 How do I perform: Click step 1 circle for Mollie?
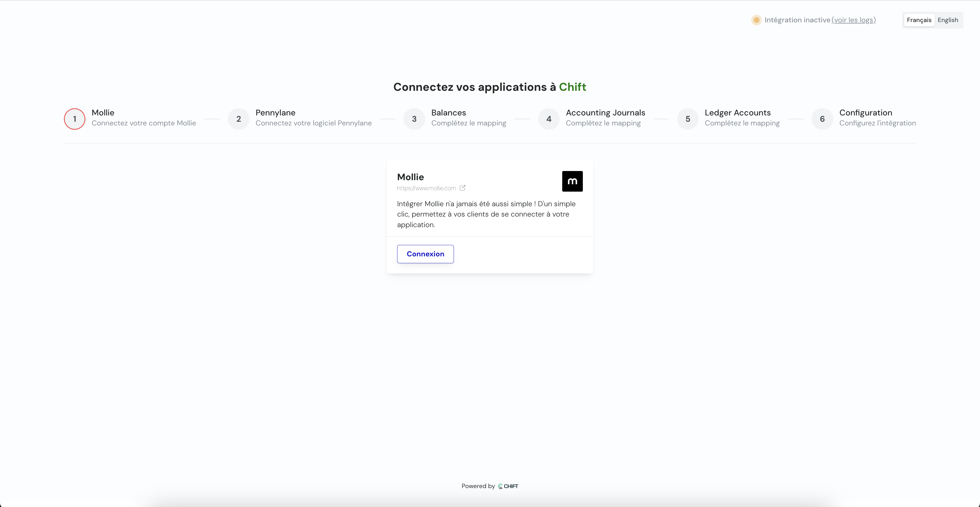(x=75, y=119)
